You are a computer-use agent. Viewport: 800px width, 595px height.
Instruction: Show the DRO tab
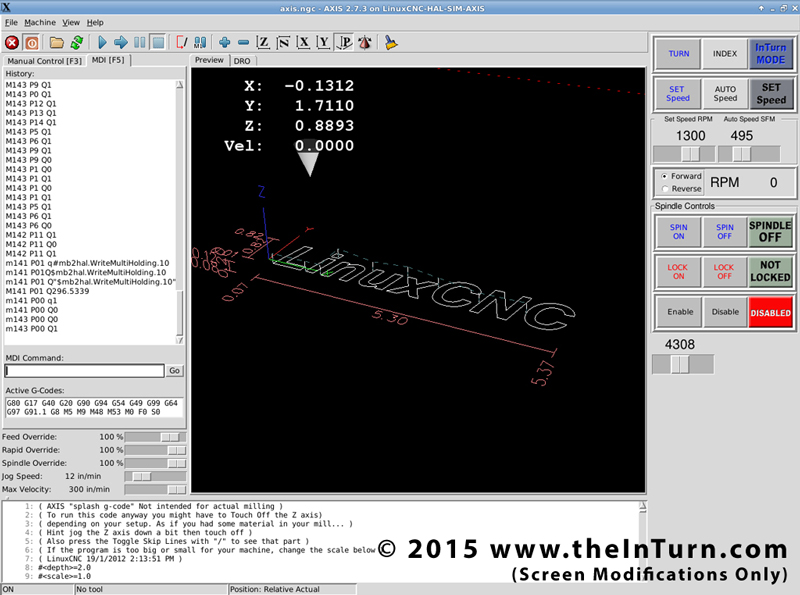coord(242,61)
